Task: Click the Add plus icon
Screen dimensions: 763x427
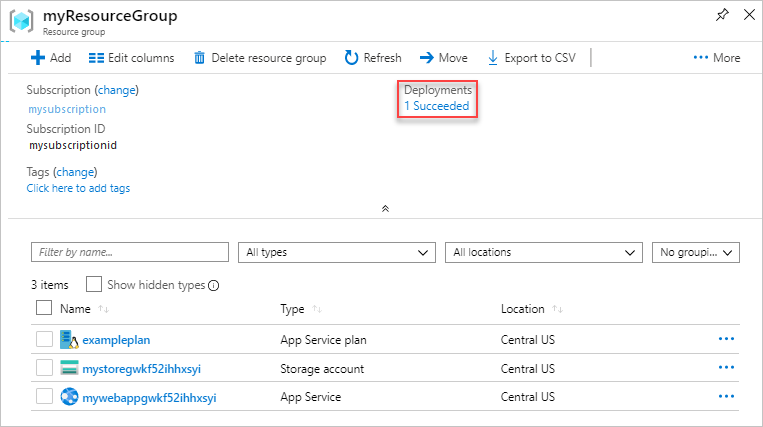Action: tap(38, 58)
